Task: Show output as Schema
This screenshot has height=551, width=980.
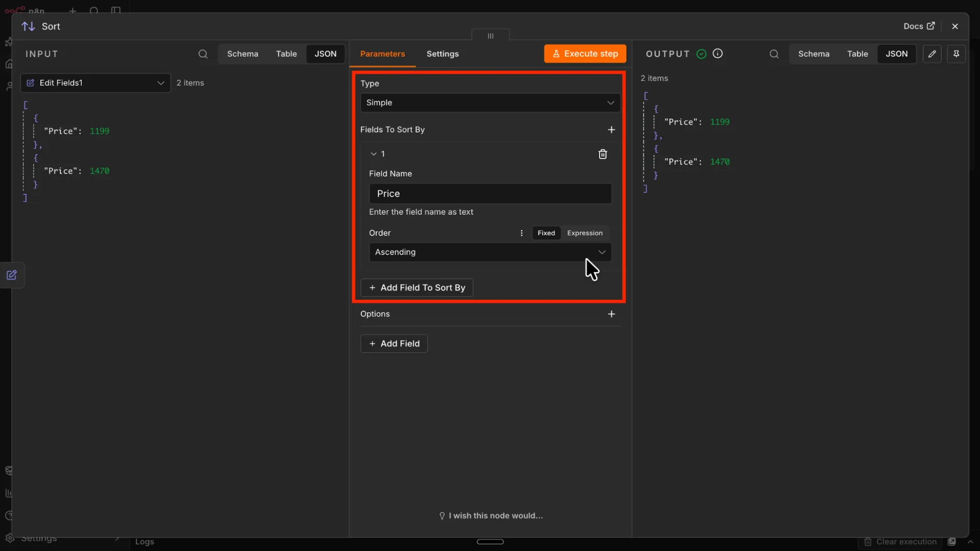Action: 814,54
